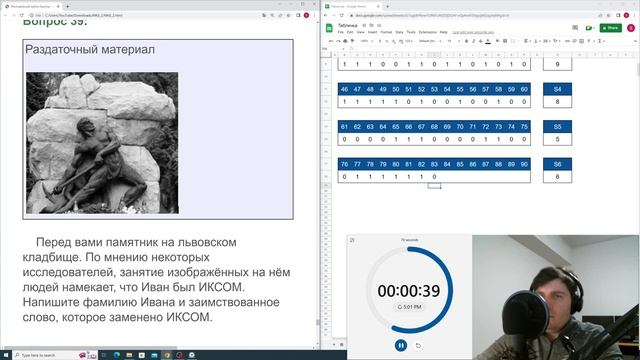Open the Format menu in Sheets
The image size is (640, 360).
[x=386, y=32]
